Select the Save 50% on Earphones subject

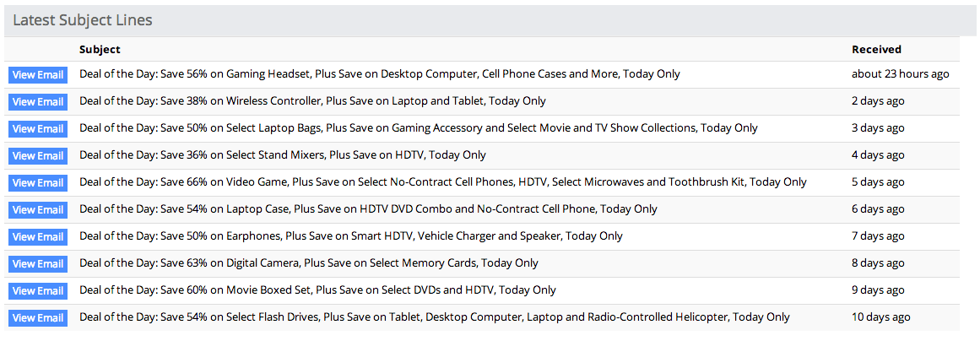(351, 236)
